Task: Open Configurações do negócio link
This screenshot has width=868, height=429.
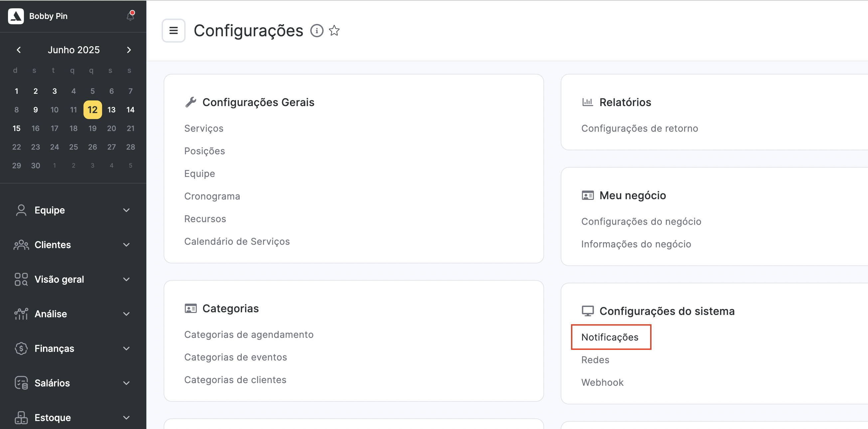Action: 641,221
